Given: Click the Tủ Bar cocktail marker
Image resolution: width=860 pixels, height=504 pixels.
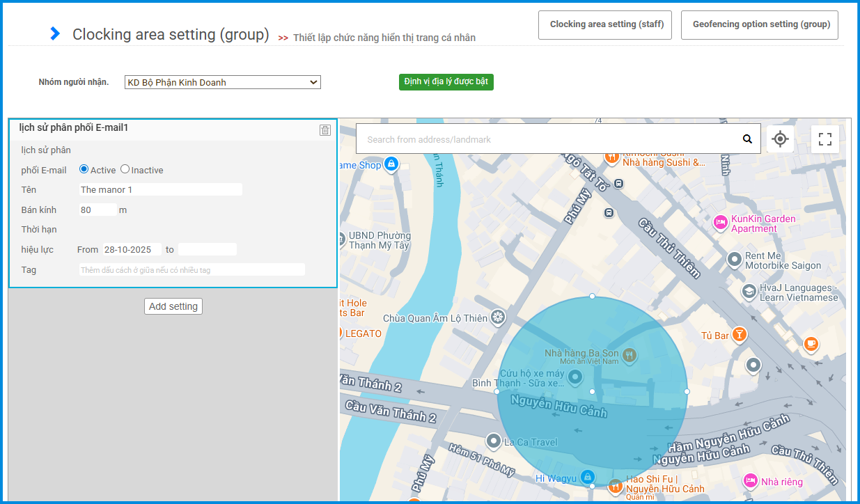Looking at the screenshot, I should point(739,335).
